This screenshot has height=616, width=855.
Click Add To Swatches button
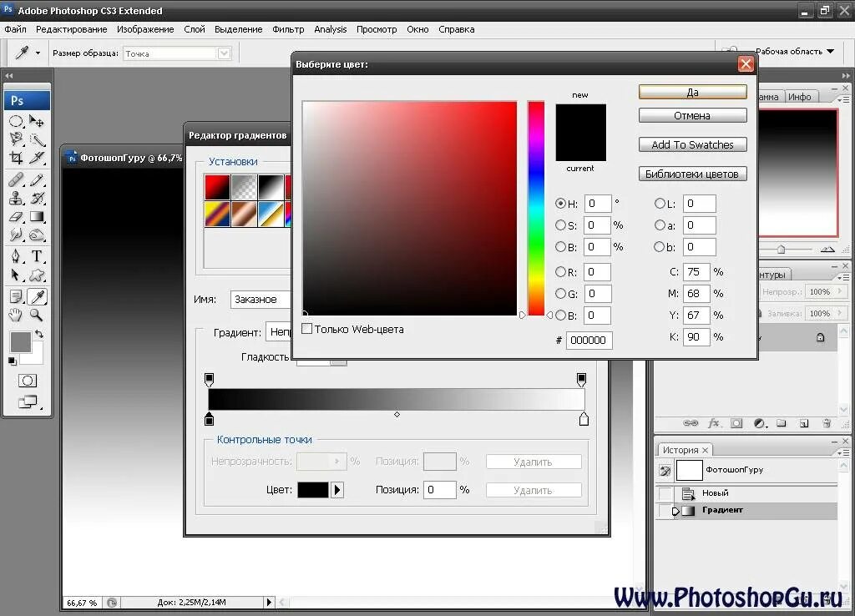pyautogui.click(x=692, y=144)
